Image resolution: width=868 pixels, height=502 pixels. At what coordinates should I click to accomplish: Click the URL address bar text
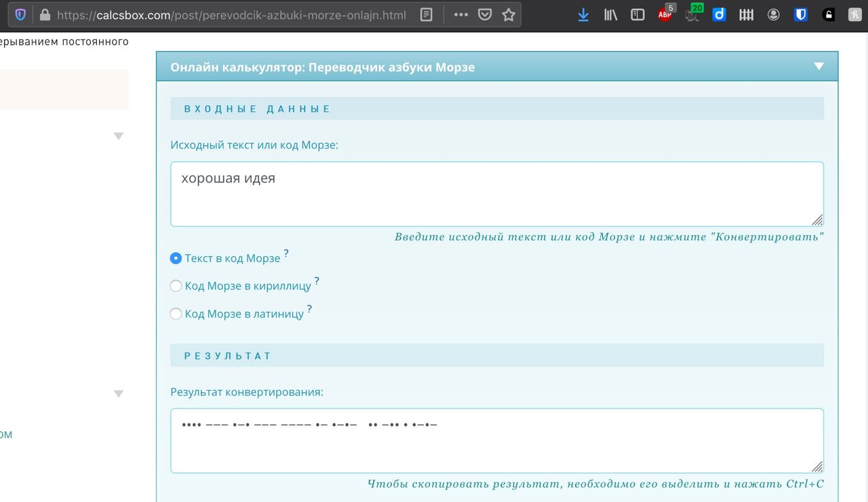coord(232,14)
